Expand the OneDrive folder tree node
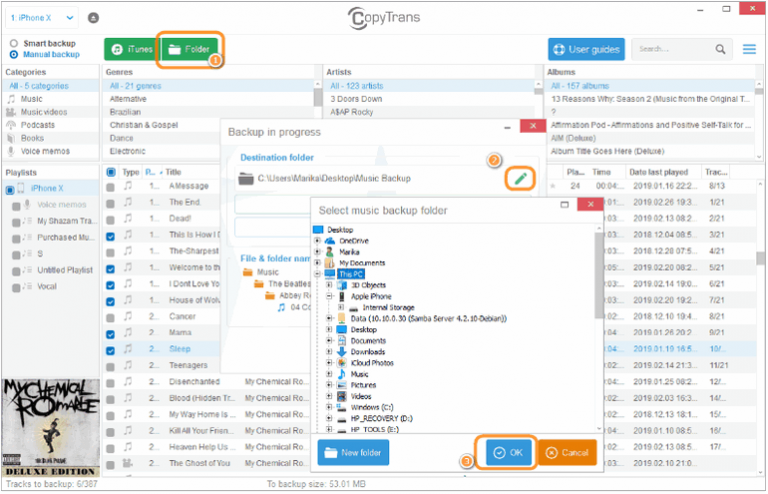The image size is (768, 494). tap(318, 241)
